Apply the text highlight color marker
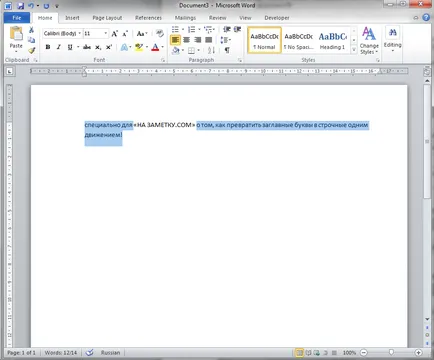Viewport: 434px width, 360px height. (x=139, y=47)
